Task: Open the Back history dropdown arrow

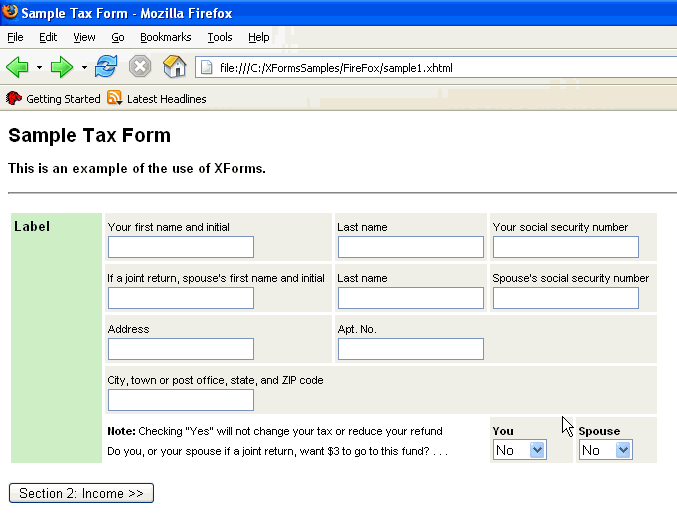Action: pyautogui.click(x=39, y=68)
